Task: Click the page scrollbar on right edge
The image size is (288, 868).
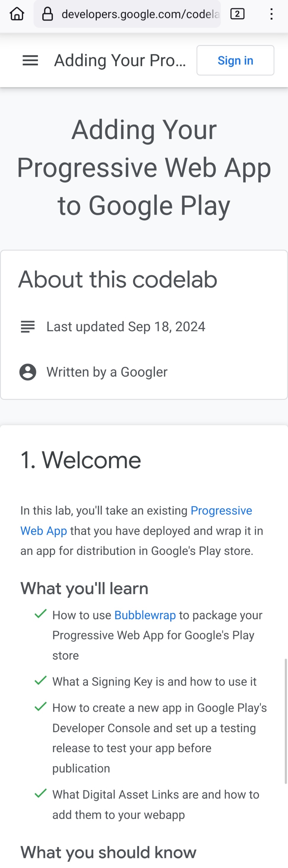Action: 286,721
